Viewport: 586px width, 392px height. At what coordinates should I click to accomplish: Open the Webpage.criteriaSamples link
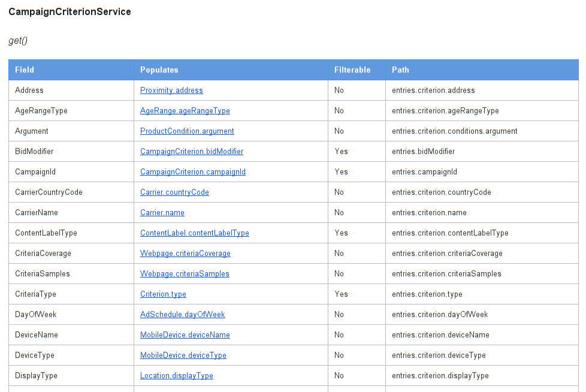185,273
